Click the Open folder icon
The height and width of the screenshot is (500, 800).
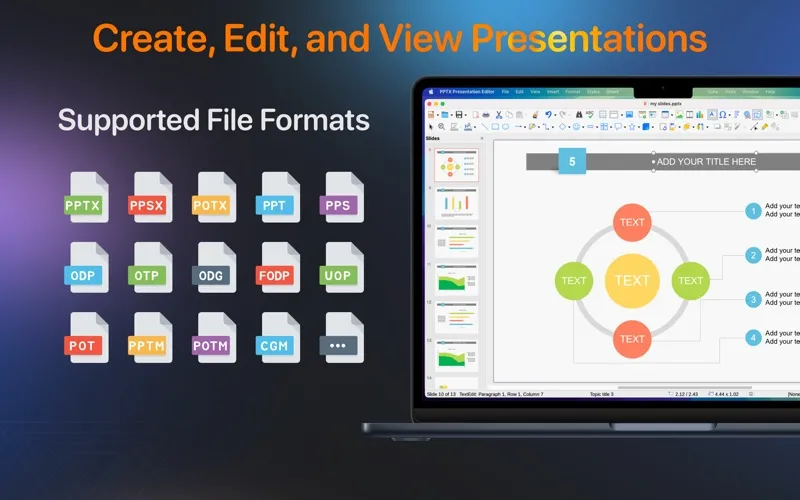(x=444, y=115)
